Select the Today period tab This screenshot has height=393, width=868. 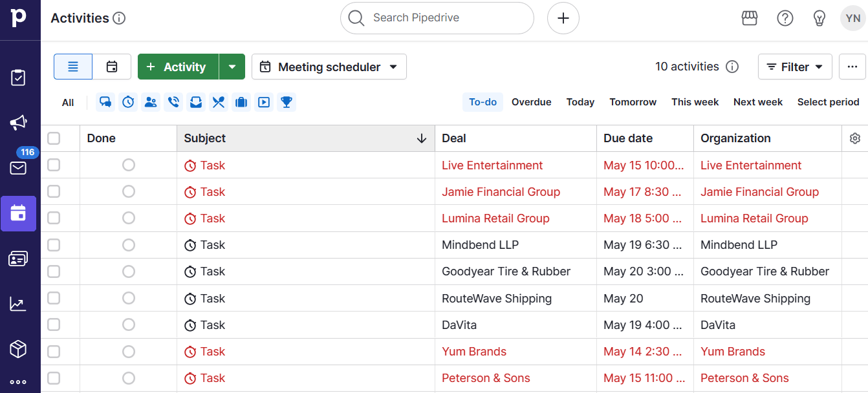580,102
